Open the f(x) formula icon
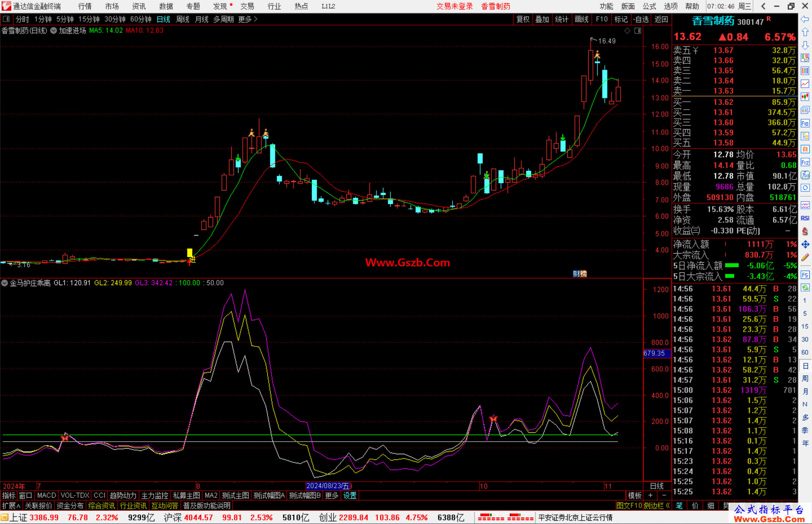The height and width of the screenshot is (524, 812). click(x=805, y=175)
